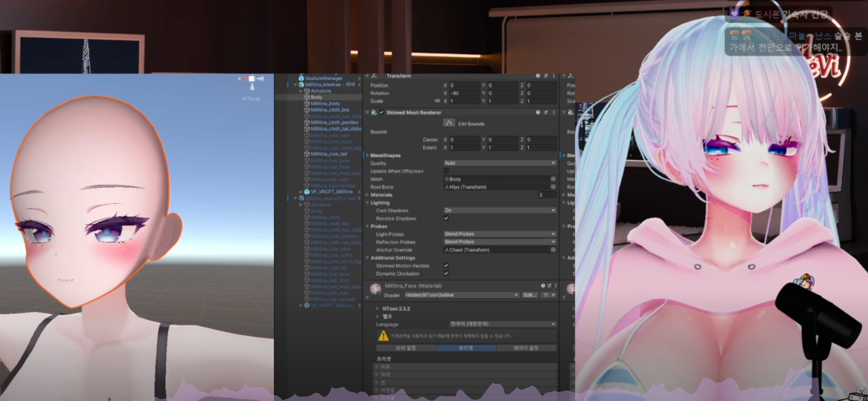Click the Milltina_kisekae prefab cube icon
This screenshot has width=868, height=401.
pos(301,84)
